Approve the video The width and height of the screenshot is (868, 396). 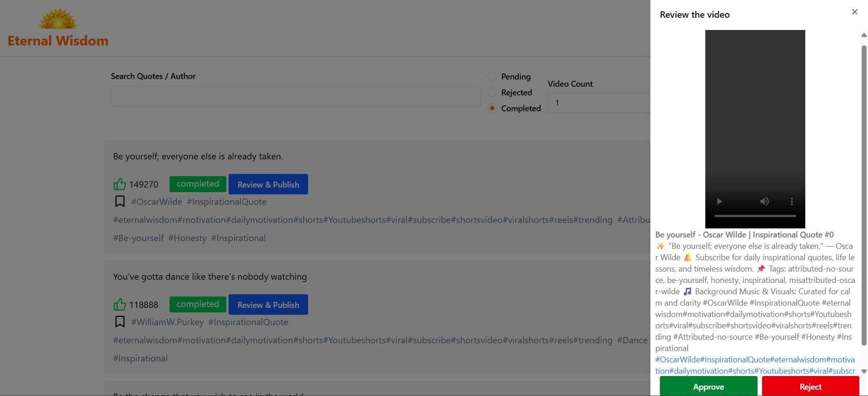[708, 386]
